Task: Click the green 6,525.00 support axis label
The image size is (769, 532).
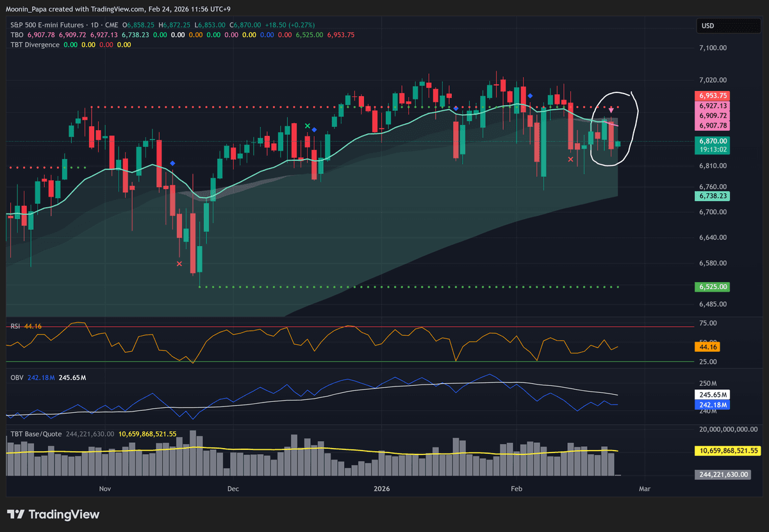Action: click(x=713, y=287)
